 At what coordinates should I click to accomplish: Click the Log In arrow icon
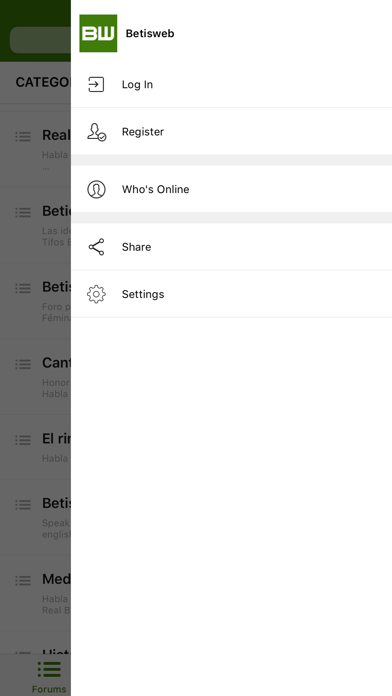96,84
